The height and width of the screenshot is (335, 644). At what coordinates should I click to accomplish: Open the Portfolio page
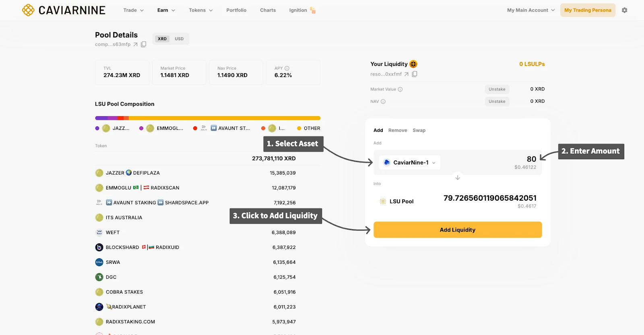pyautogui.click(x=236, y=10)
